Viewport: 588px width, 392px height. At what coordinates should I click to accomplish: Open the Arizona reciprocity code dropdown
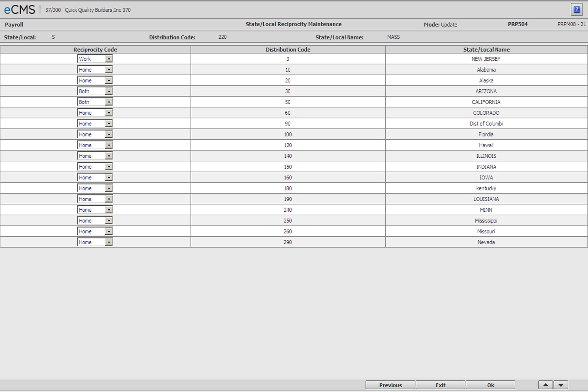tap(109, 91)
